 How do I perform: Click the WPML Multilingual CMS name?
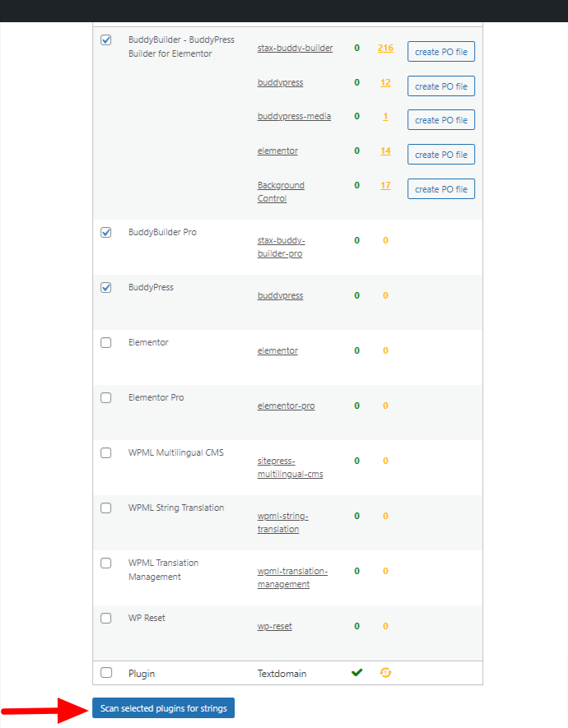pyautogui.click(x=176, y=452)
